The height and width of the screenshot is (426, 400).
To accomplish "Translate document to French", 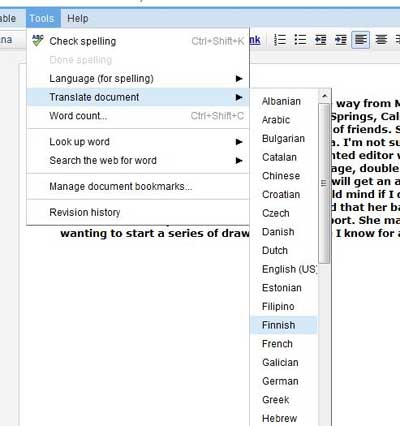I will point(284,344).
